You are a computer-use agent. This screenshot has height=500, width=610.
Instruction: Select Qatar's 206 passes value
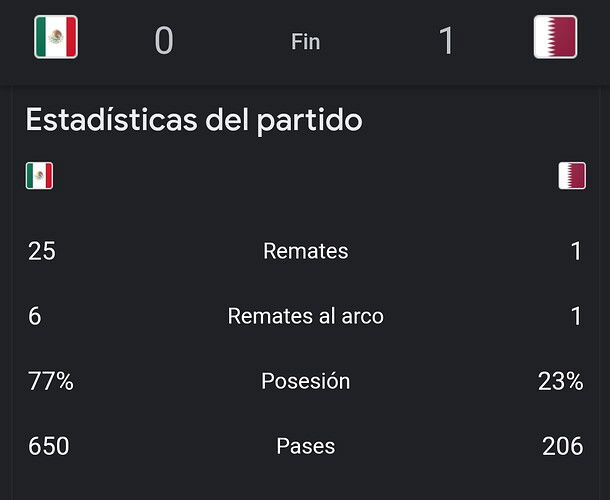(x=563, y=446)
